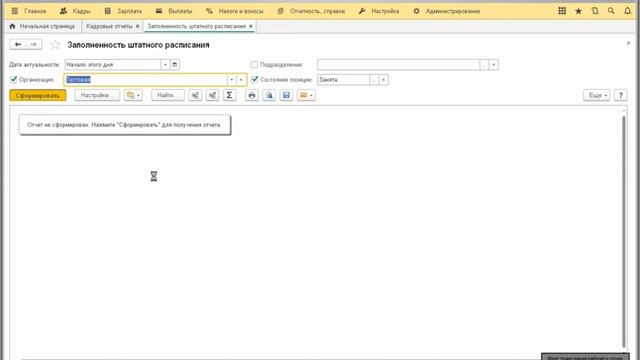The height and width of the screenshot is (360, 640).
Task: Print the report with printer icon
Action: [252, 95]
